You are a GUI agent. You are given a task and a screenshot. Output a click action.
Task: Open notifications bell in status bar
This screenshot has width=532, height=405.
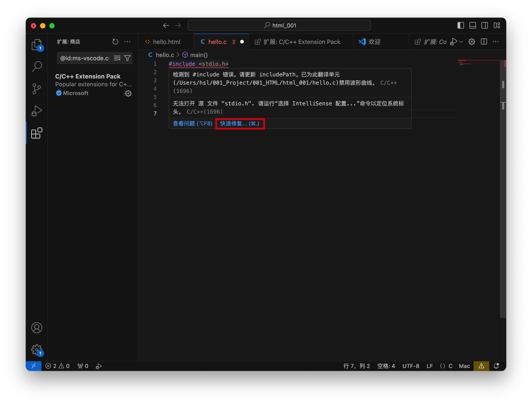pyautogui.click(x=496, y=366)
